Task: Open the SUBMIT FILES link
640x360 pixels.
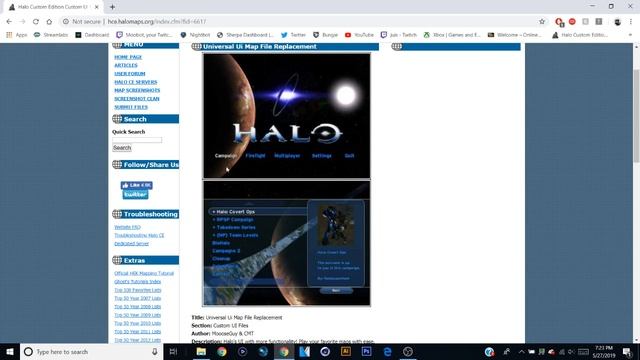Action: 131,107
